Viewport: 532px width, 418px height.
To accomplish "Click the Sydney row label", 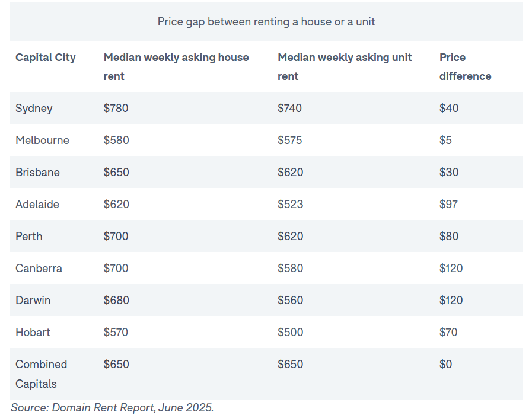I will (x=34, y=109).
